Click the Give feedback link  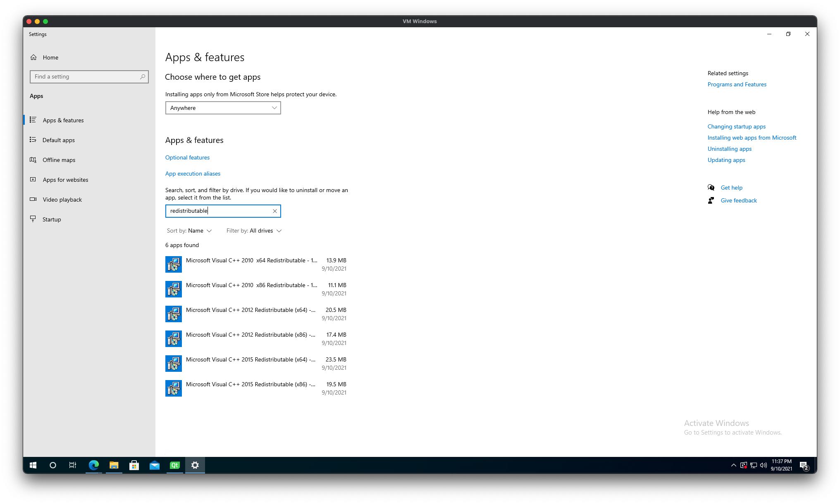click(x=739, y=200)
